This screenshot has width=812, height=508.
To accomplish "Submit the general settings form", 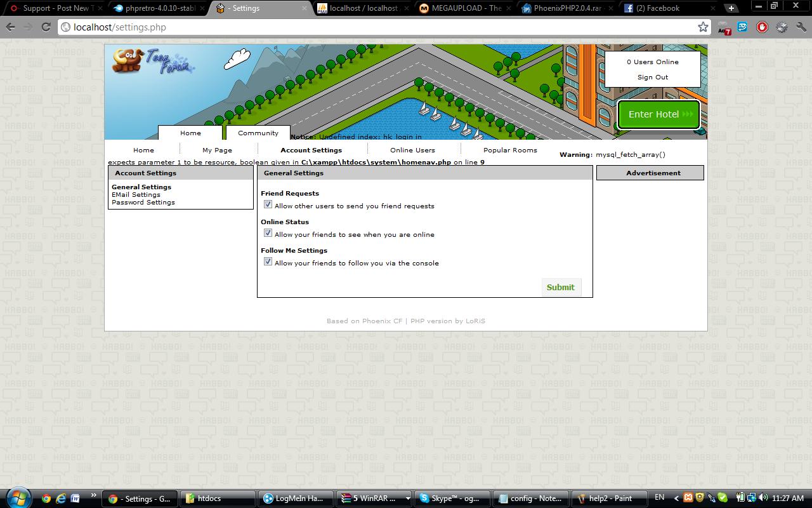I will click(561, 287).
